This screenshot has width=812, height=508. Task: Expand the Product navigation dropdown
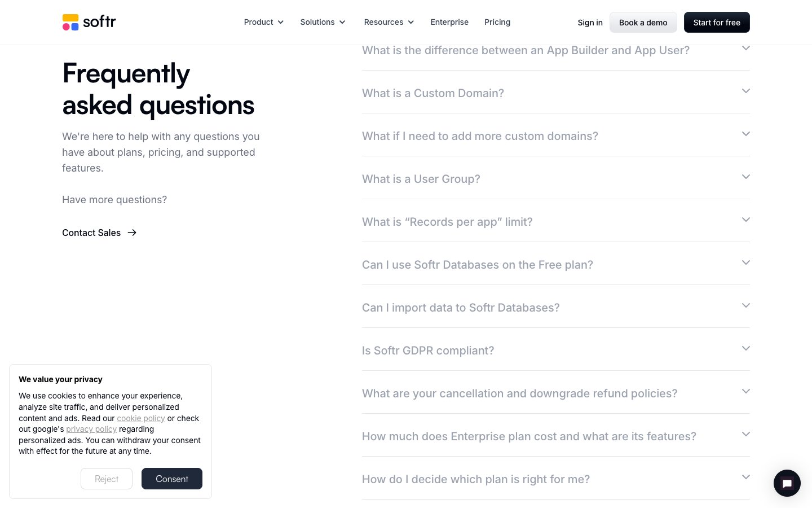tap(263, 22)
